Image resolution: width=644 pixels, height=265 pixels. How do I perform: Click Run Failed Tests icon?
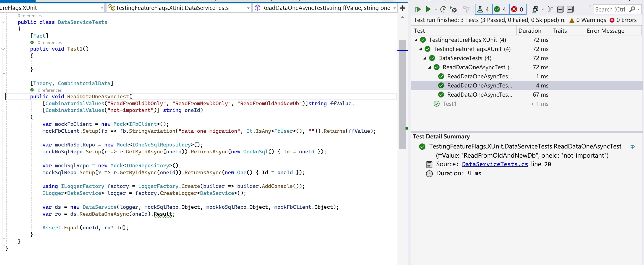453,9
